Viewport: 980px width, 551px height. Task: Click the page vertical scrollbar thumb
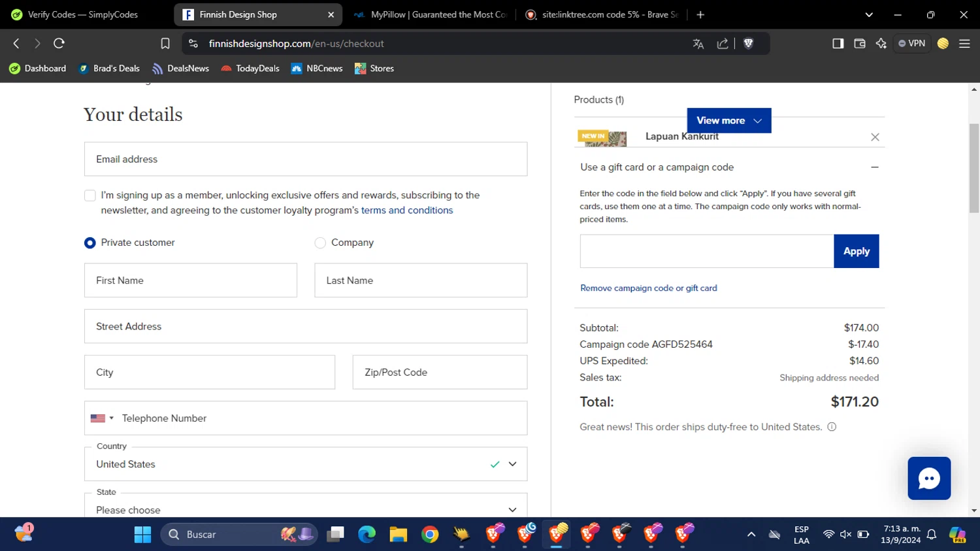tap(974, 168)
